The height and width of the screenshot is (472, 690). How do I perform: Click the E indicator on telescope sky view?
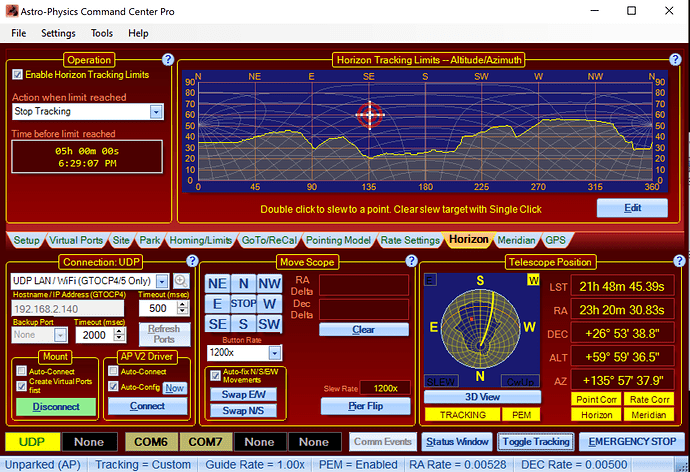pyautogui.click(x=430, y=280)
